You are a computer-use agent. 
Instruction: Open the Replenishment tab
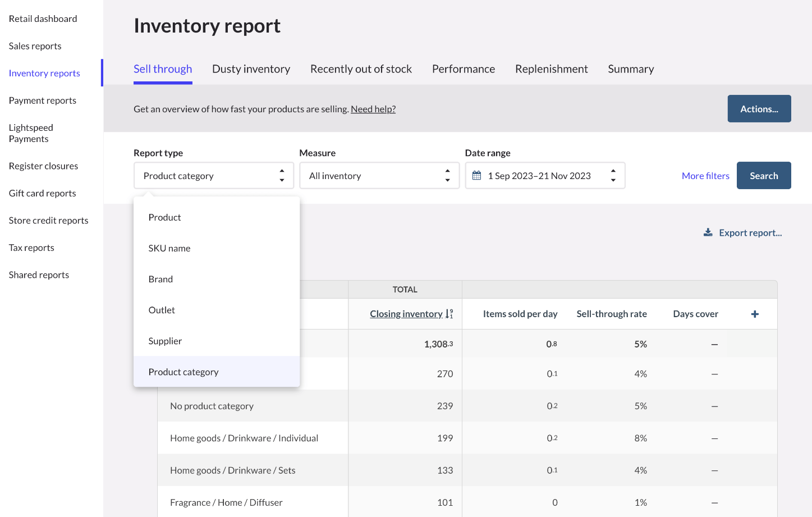tap(551, 68)
